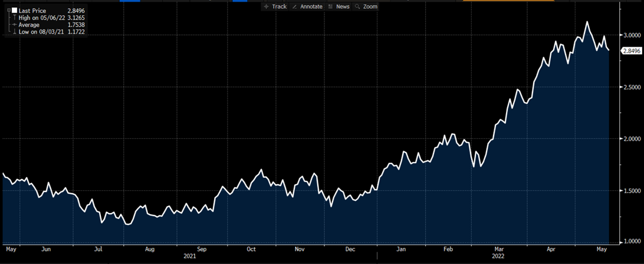Image resolution: width=644 pixels, height=264 pixels.
Task: Open the News toolbar button
Action: pos(342,6)
